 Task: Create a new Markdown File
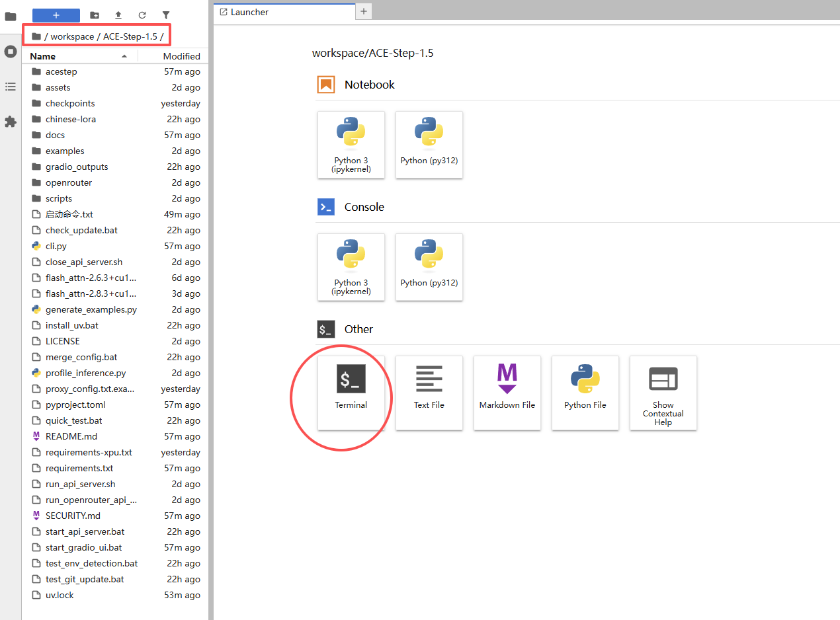click(507, 393)
